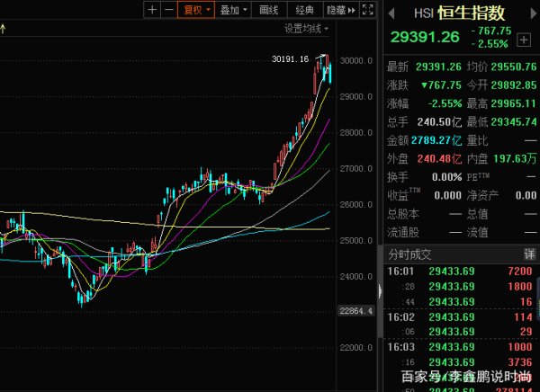
Task: Click the minus zoom-out chart icon
Action: point(168,10)
